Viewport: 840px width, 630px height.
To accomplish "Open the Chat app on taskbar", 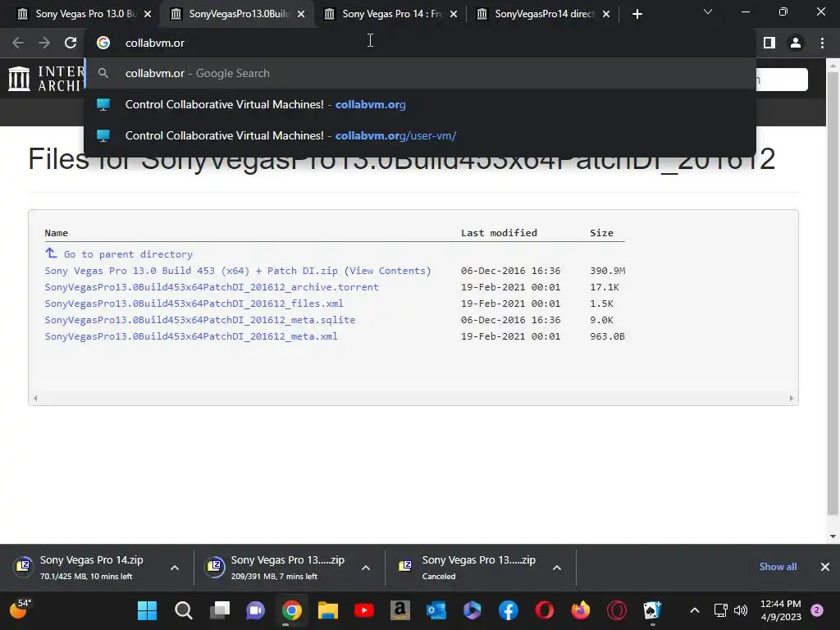I will [256, 610].
